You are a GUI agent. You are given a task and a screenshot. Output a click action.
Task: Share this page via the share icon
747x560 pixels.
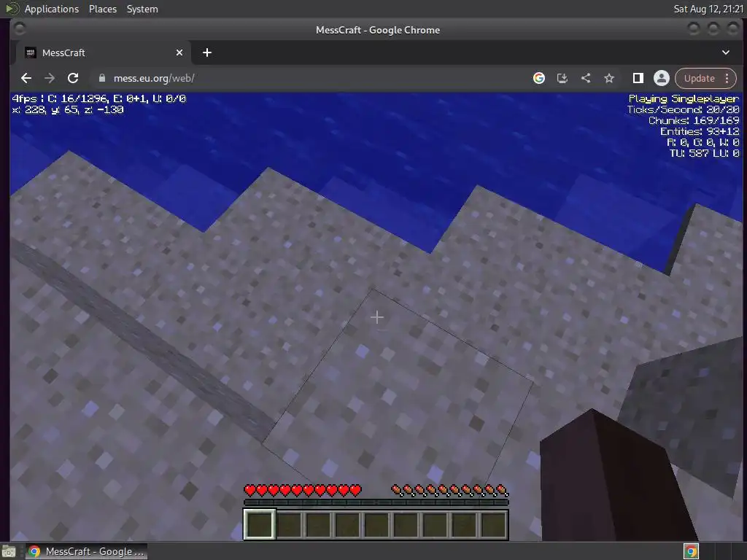[586, 78]
